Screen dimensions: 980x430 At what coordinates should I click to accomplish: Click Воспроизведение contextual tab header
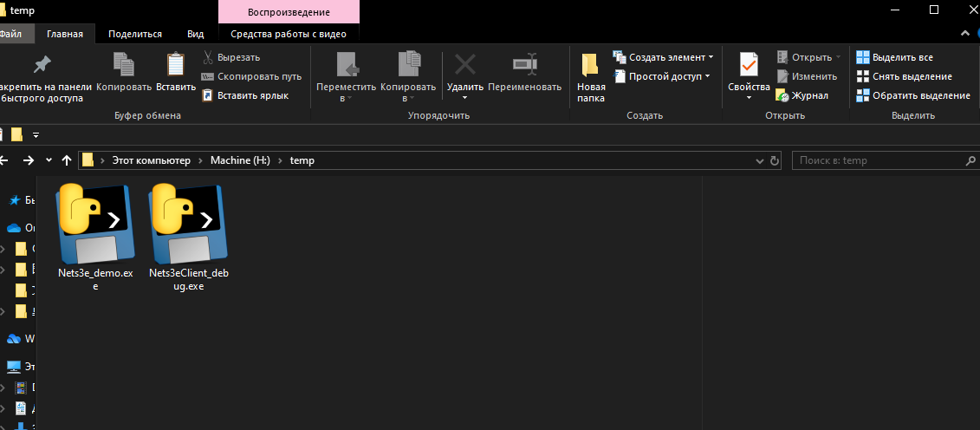point(289,12)
